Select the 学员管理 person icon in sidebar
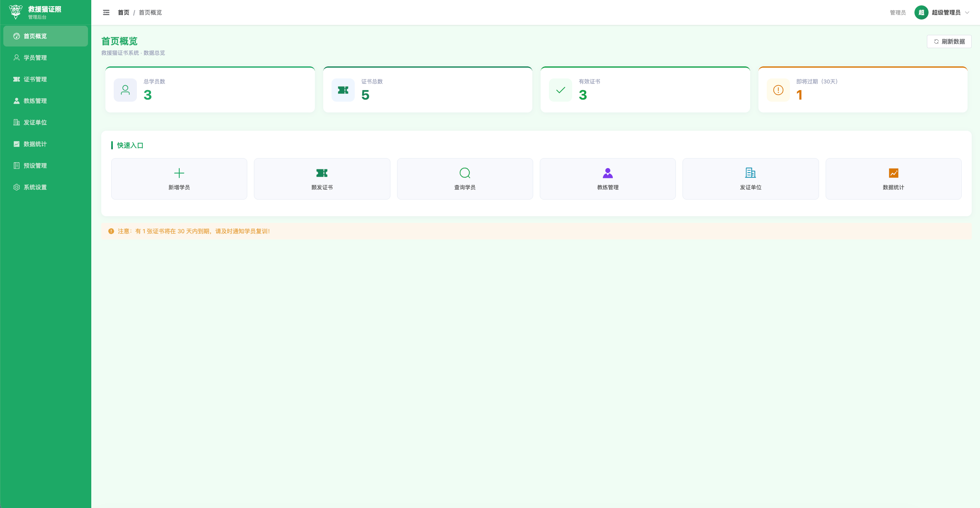 coord(17,58)
